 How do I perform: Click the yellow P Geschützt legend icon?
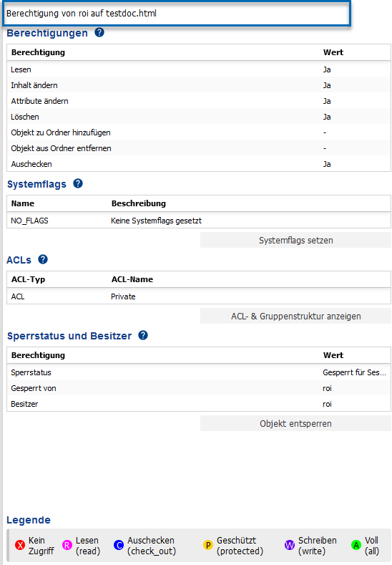[x=208, y=545]
